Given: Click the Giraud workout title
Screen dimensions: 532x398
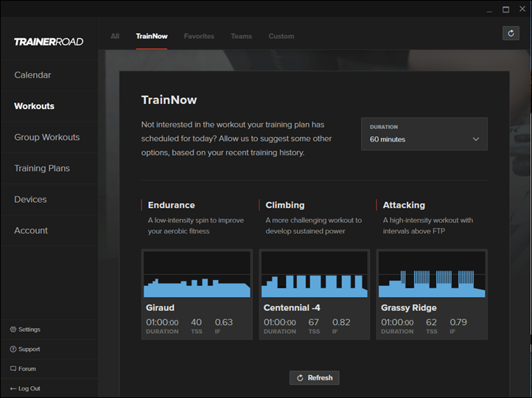Looking at the screenshot, I should pyautogui.click(x=160, y=308).
